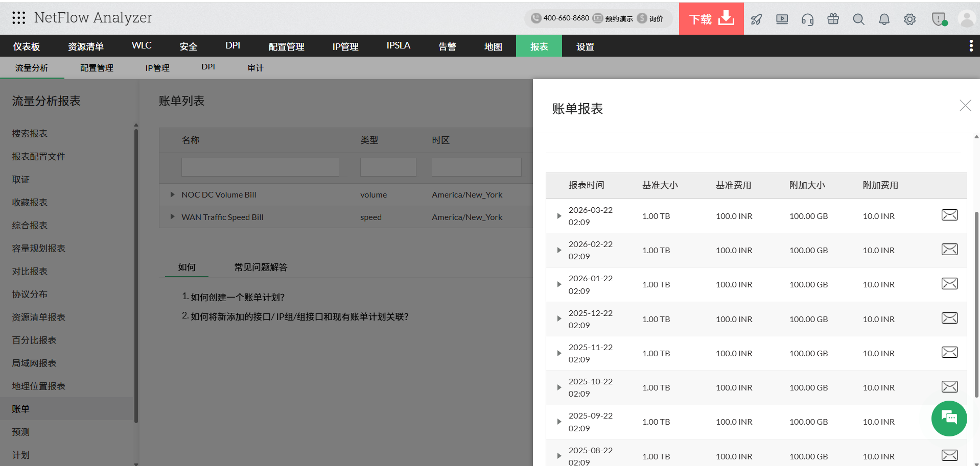
Task: Click the red 下载 download button
Action: [x=711, y=19]
